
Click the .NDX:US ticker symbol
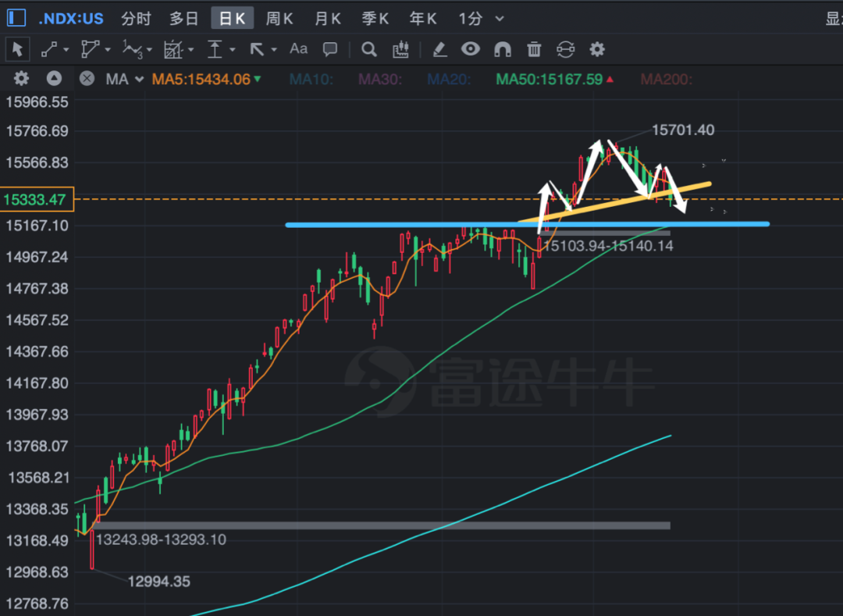(70, 19)
